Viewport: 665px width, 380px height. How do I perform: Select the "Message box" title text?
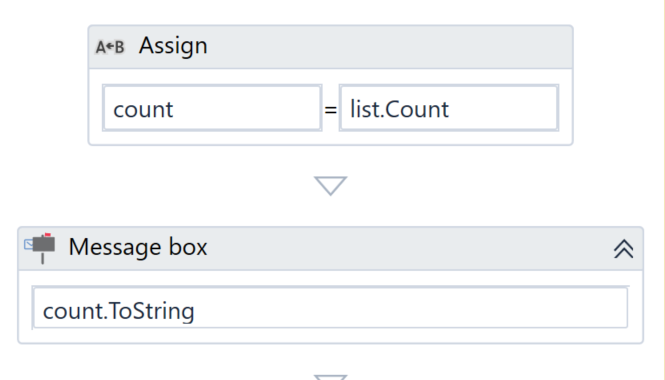(138, 247)
